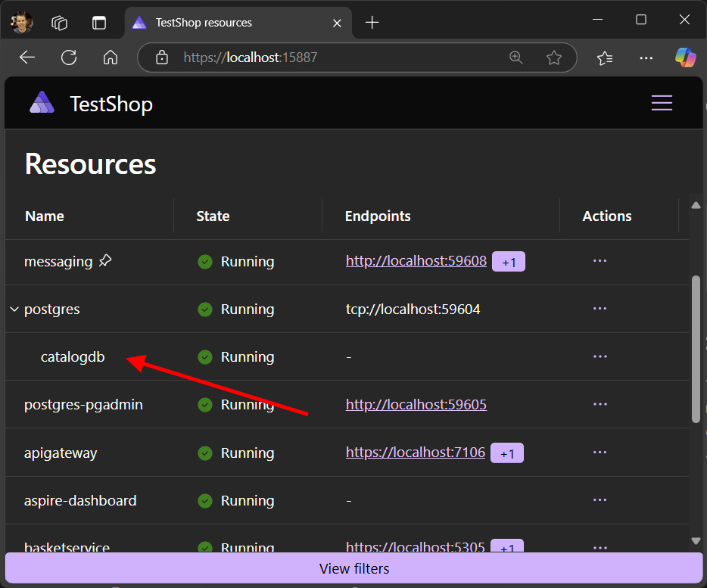Expand the +1 endpoints badge for apigateway

[507, 453]
